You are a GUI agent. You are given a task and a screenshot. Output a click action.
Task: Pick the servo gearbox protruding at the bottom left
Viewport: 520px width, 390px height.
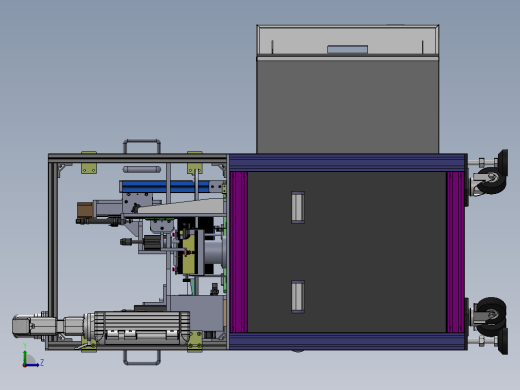point(34,326)
